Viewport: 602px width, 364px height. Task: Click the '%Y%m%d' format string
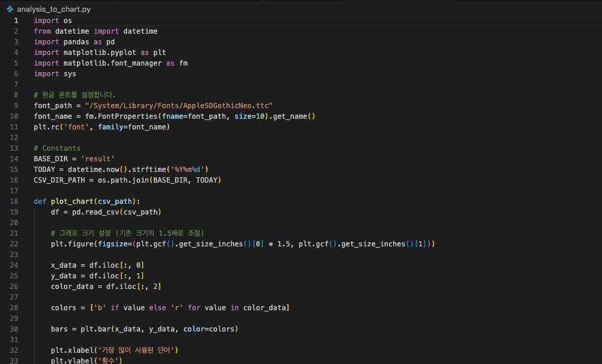187,170
